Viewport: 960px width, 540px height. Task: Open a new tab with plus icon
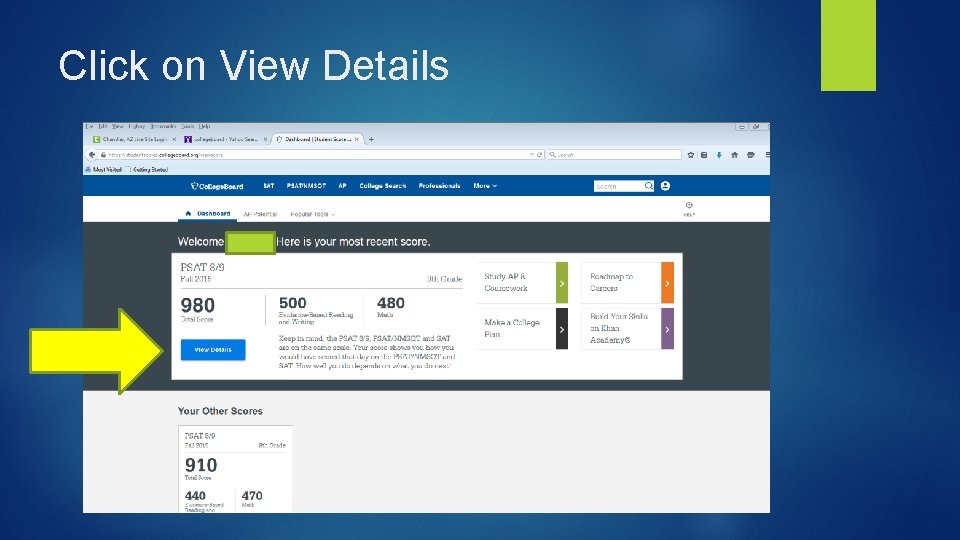[371, 140]
